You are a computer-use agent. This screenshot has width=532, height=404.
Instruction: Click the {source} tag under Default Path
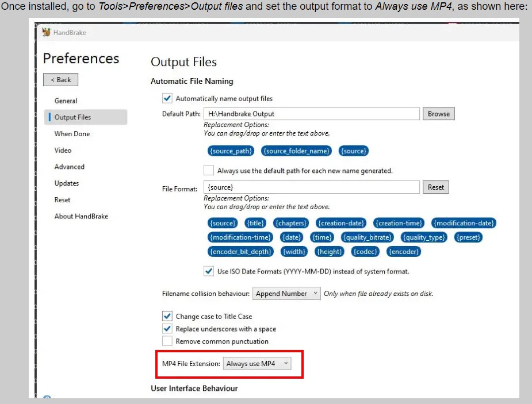coord(354,151)
